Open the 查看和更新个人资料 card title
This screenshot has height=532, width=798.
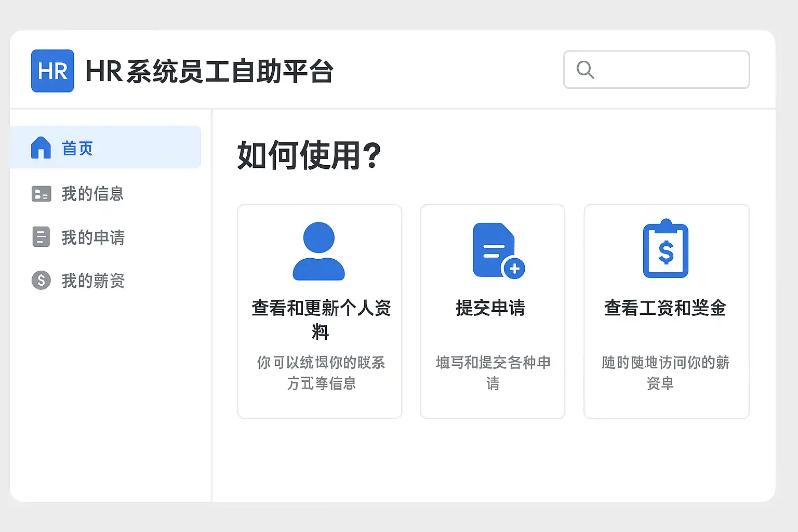(x=321, y=320)
